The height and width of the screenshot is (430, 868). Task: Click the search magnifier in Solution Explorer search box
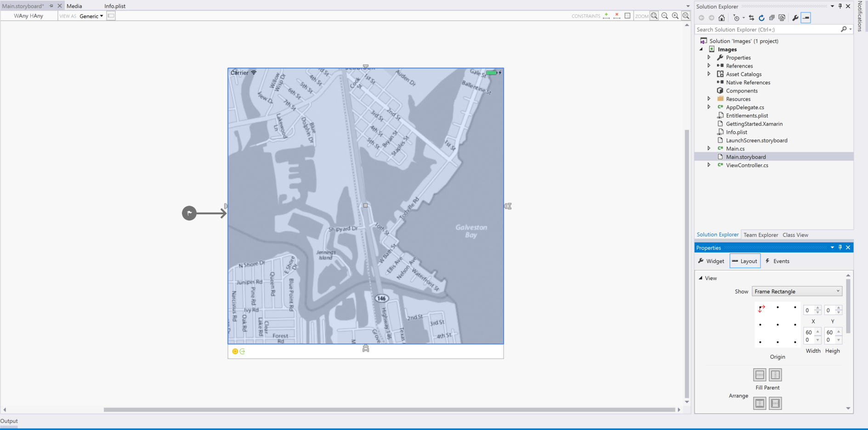[x=844, y=29]
